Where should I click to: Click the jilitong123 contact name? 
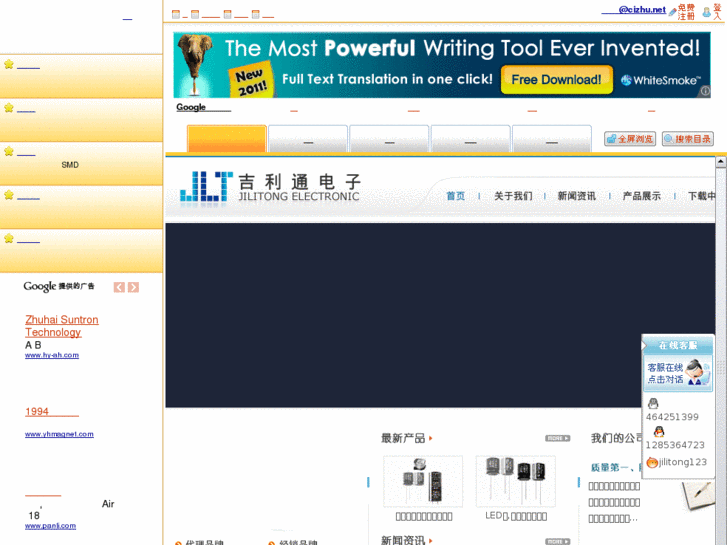[682, 462]
